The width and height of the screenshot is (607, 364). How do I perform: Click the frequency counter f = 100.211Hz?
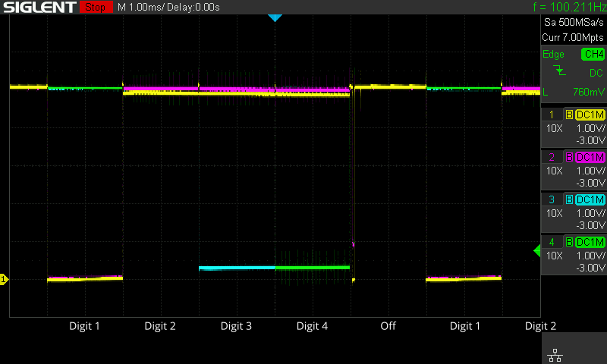(x=570, y=7)
